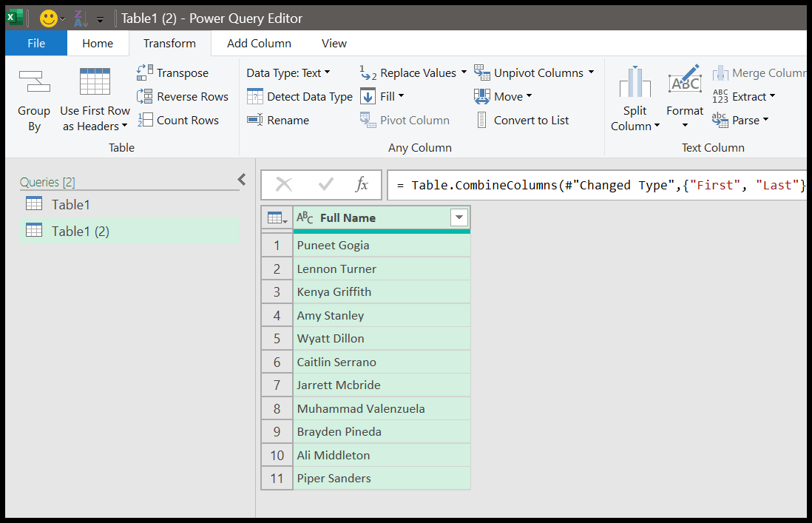Expand the Parse dropdown arrow
The image size is (812, 523).
pyautogui.click(x=766, y=120)
